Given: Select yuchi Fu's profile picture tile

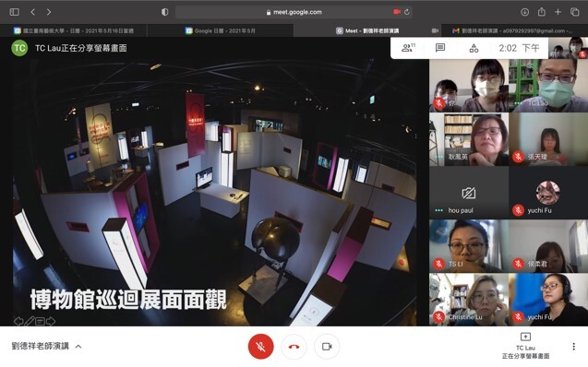Looking at the screenshot, I should pos(548,193).
